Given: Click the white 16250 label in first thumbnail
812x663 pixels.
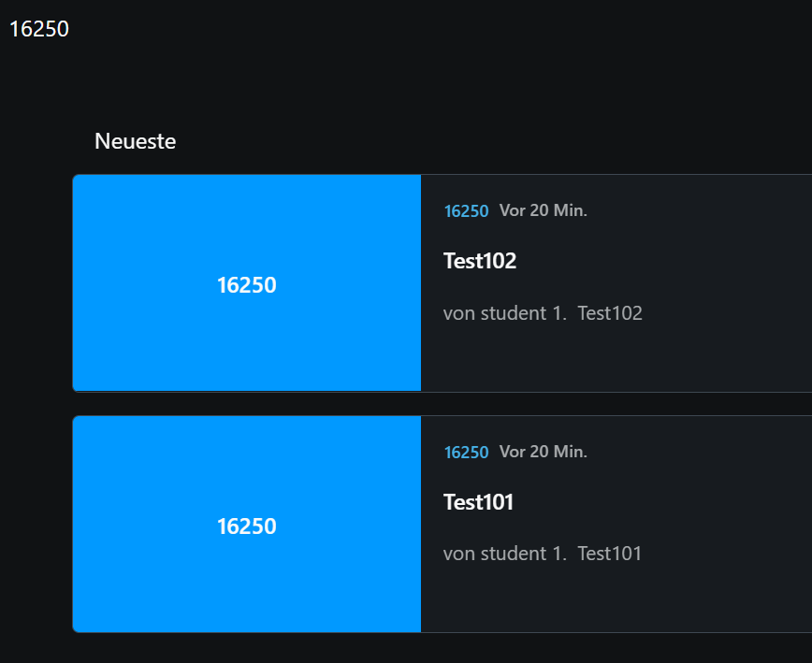Looking at the screenshot, I should (x=247, y=285).
